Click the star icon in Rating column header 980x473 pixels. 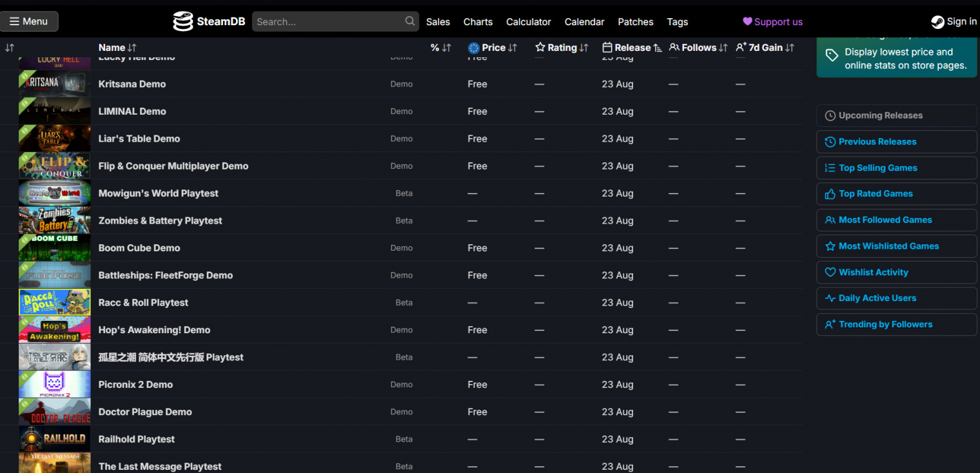[x=540, y=48]
